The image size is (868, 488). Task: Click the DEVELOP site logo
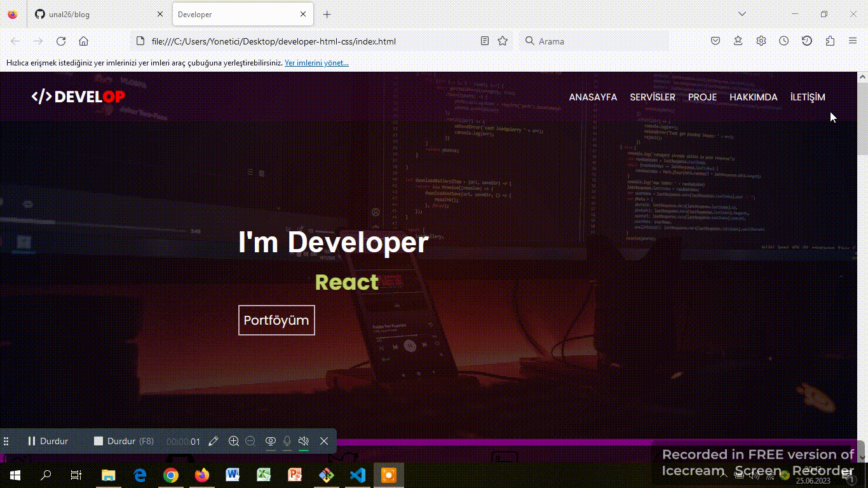click(78, 97)
